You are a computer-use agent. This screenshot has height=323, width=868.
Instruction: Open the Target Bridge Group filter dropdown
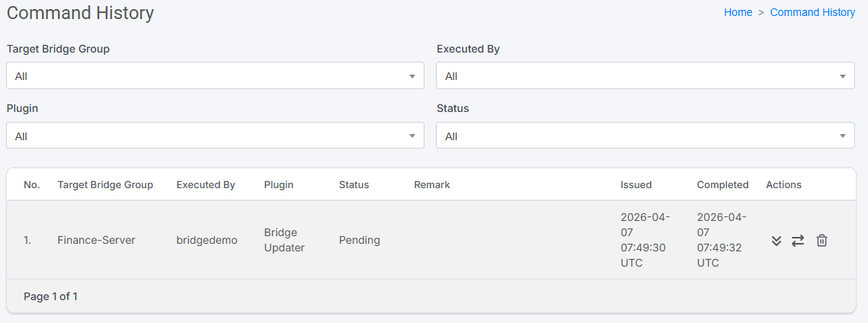(x=215, y=76)
